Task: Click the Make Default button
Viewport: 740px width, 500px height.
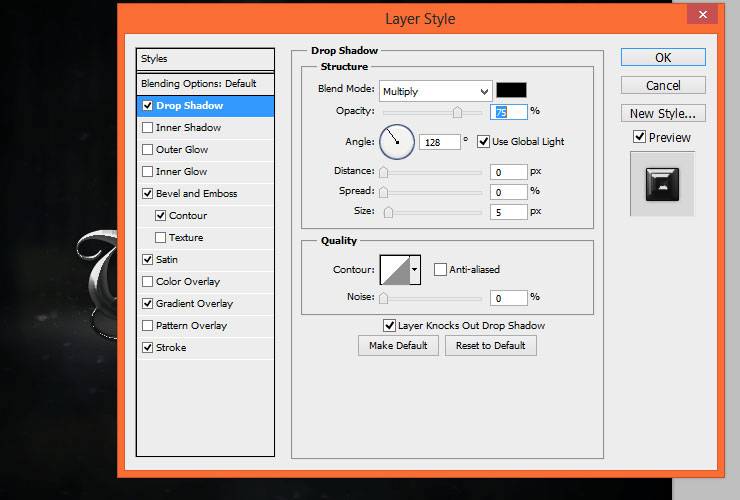Action: coord(398,346)
